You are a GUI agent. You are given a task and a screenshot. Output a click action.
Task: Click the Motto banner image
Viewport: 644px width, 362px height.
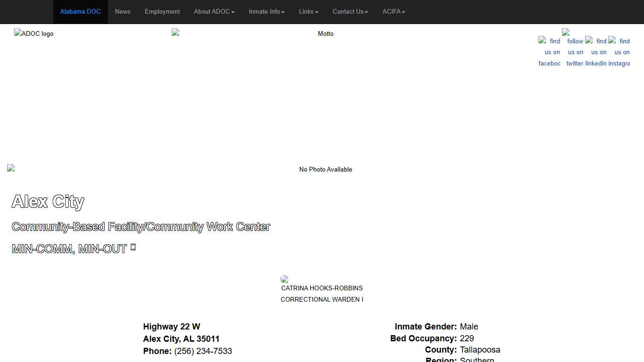(x=325, y=33)
